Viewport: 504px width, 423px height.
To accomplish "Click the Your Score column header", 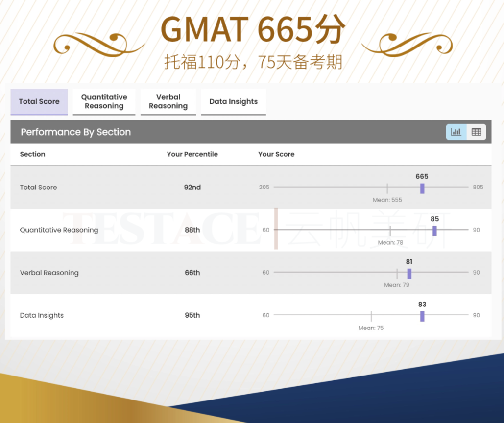I will coord(276,154).
